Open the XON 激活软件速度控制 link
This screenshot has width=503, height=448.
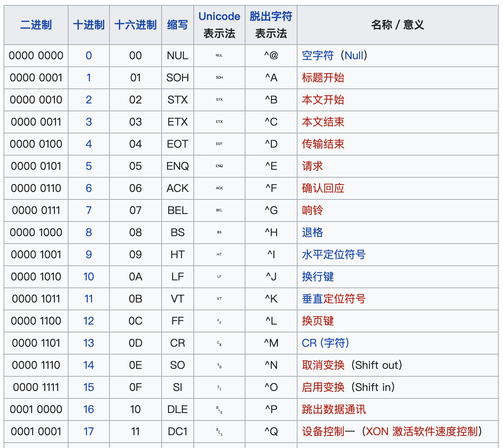point(422,432)
